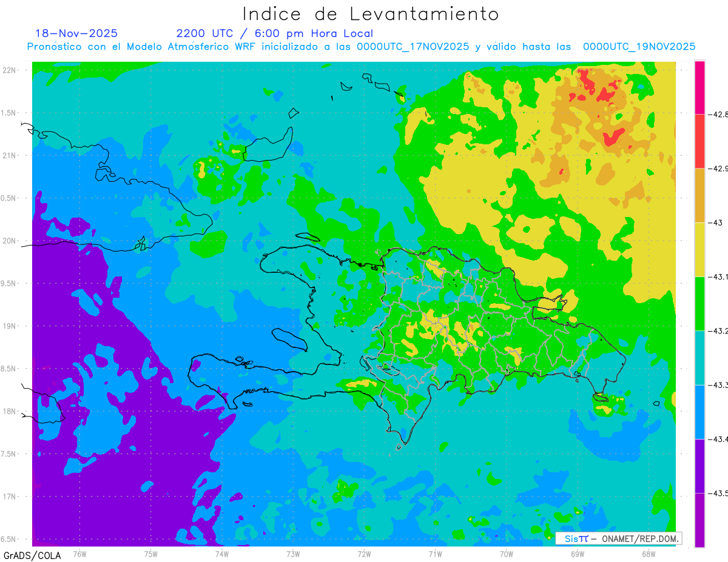Click the '-42.9' color bar label
Viewport: 728px width, 562px height.
pos(718,169)
